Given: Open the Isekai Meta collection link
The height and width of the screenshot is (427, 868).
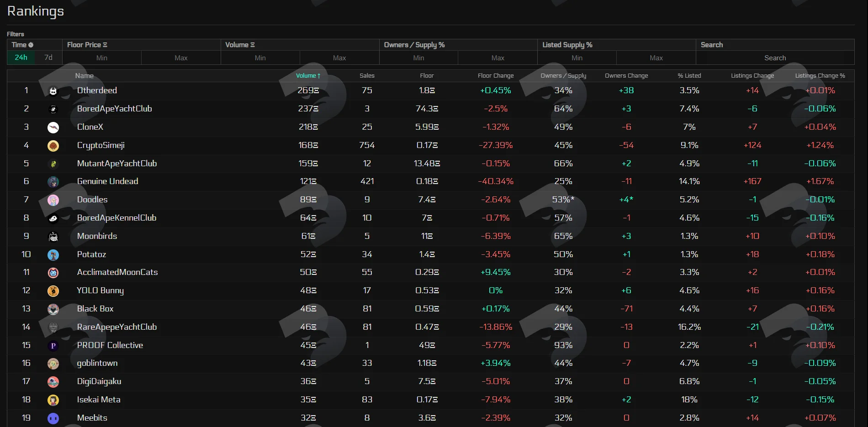Looking at the screenshot, I should click(x=99, y=400).
